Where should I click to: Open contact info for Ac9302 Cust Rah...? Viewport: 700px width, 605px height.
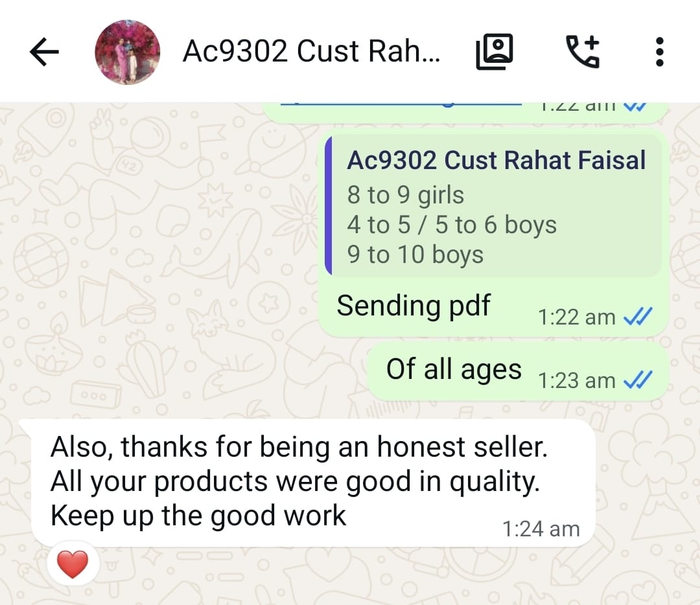pyautogui.click(x=311, y=51)
